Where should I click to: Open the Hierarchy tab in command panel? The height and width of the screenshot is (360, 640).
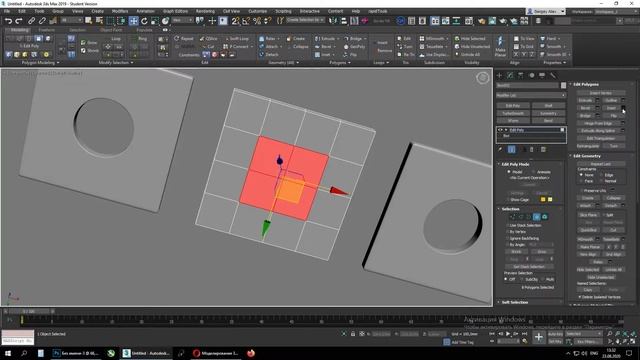click(x=520, y=76)
